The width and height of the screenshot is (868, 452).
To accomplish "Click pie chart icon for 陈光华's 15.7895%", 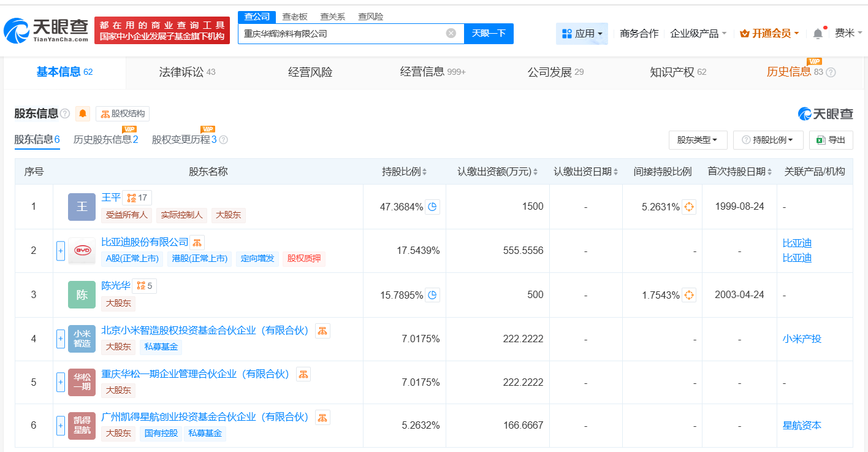I will click(433, 295).
